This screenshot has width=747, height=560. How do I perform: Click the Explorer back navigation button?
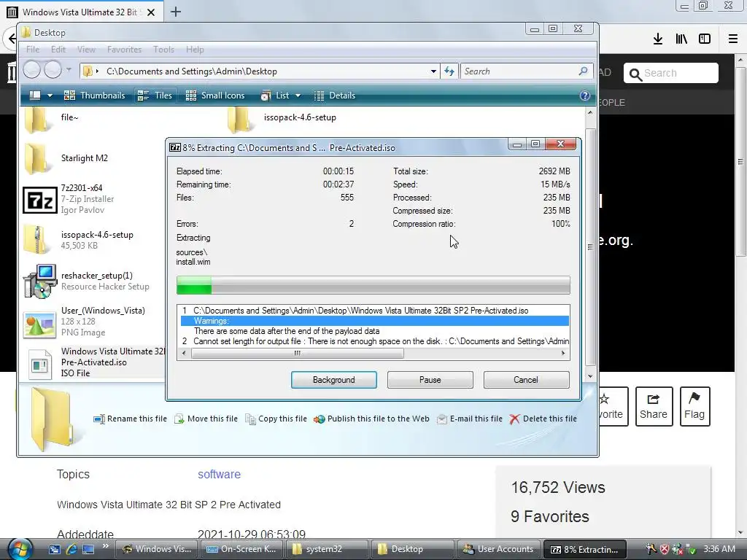pos(32,70)
